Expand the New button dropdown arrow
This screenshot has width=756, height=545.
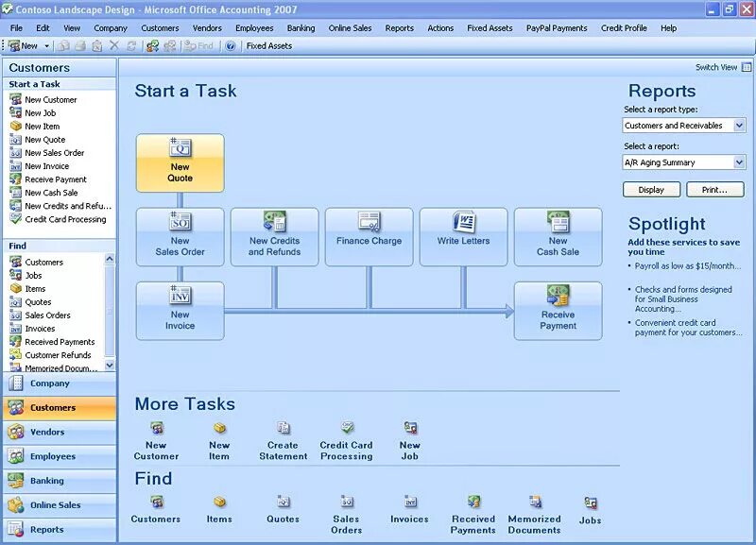click(46, 45)
